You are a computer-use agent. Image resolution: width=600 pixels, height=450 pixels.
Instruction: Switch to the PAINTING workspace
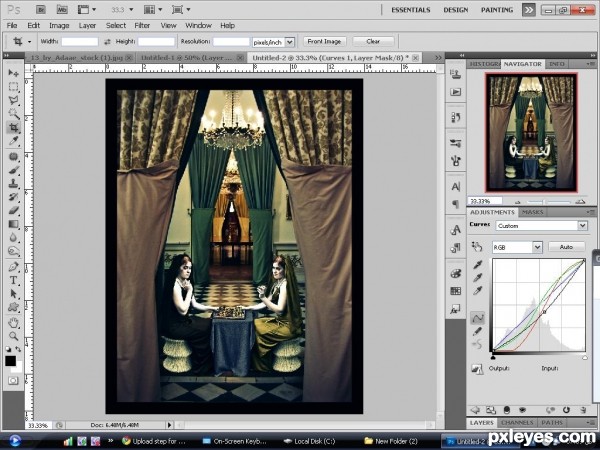click(497, 10)
